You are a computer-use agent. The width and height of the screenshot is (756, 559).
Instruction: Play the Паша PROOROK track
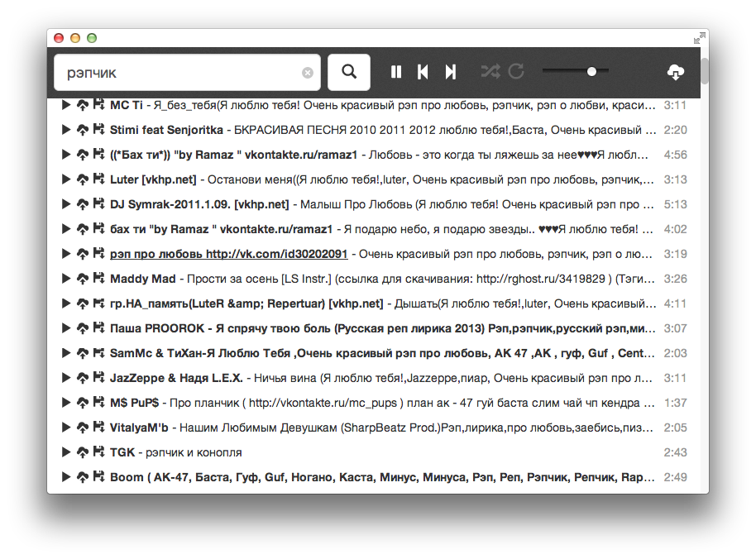pos(66,327)
